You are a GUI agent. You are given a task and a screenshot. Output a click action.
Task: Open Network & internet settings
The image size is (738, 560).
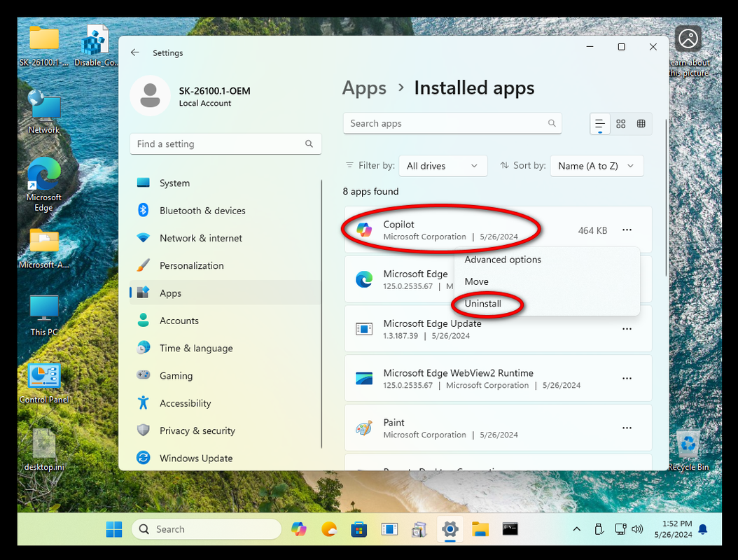pos(225,238)
